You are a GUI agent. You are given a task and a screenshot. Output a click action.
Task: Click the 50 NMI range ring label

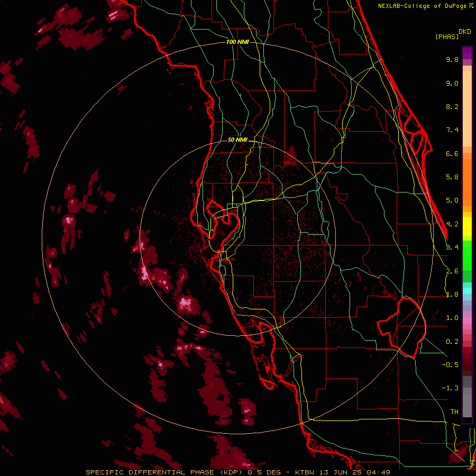[237, 140]
